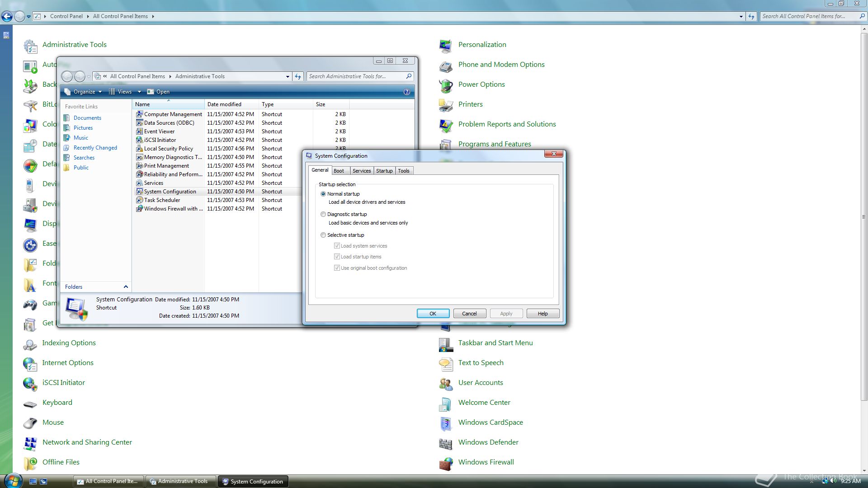Open Offline Files icon
Viewport: 868px width, 488px height.
tap(30, 463)
